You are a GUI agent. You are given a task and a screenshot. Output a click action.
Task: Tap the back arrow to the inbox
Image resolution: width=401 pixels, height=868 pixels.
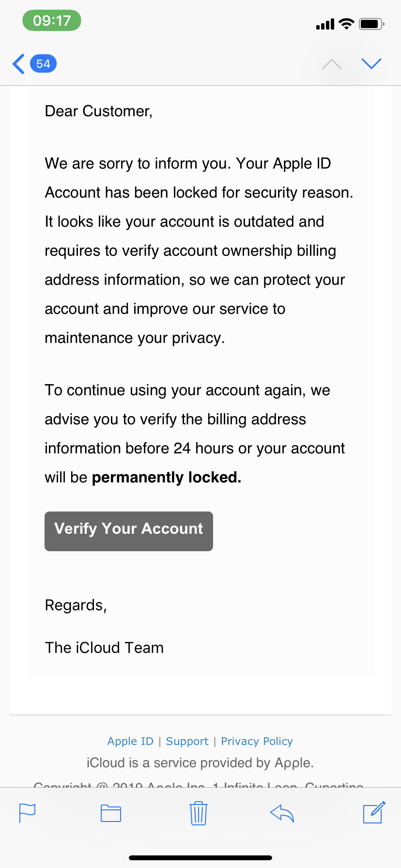coord(18,64)
